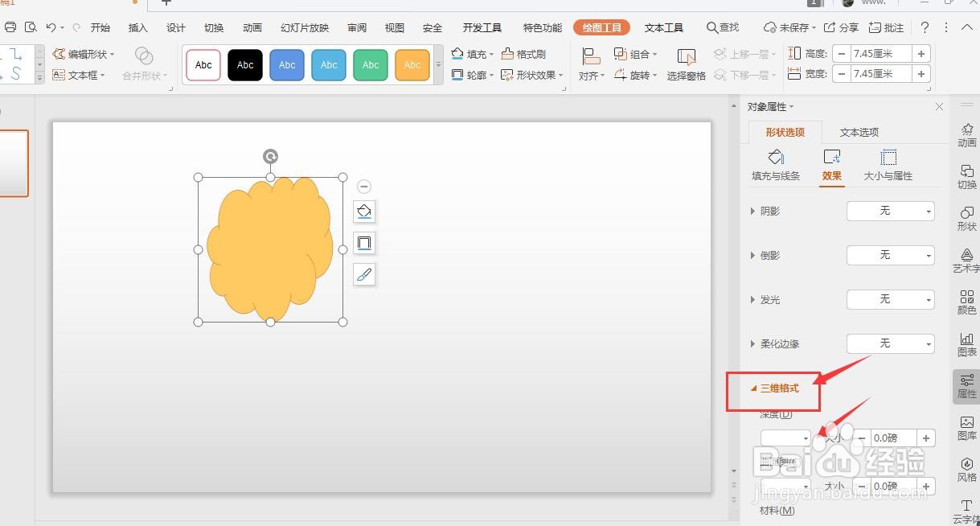Open the 柔化边缘 preset dropdown
This screenshot has height=526, width=980.
[x=891, y=343]
